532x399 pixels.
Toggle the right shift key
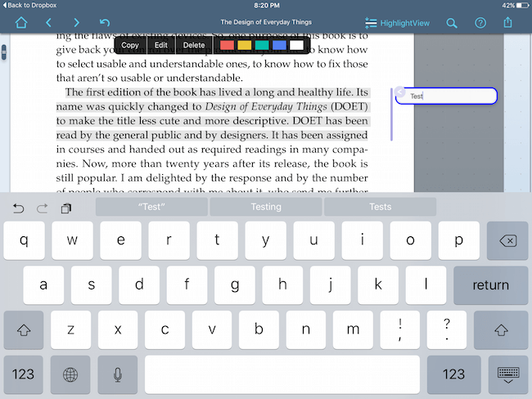tap(501, 330)
